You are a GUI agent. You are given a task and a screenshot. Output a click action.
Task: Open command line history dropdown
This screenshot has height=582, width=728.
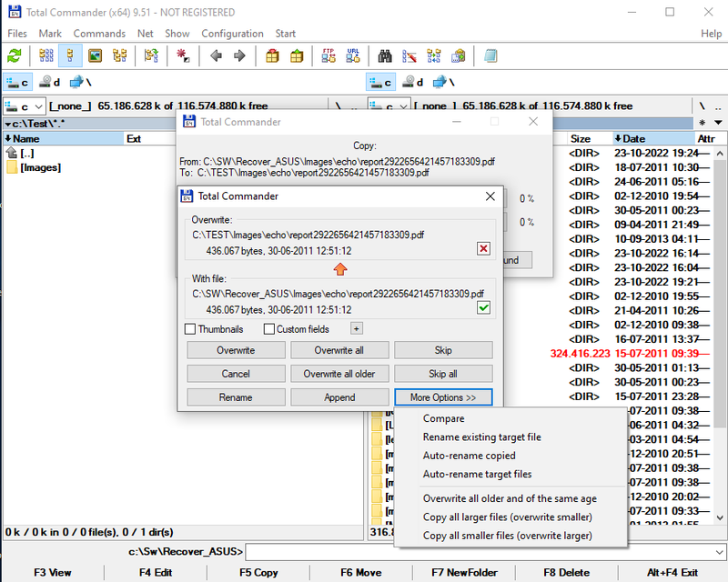click(x=719, y=552)
